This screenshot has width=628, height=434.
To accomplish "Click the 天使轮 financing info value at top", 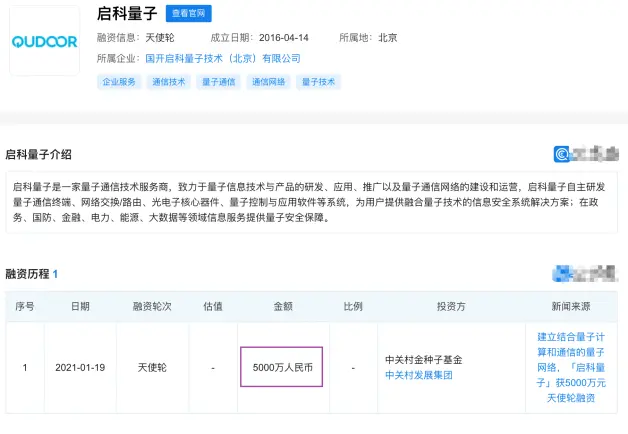I will point(160,38).
